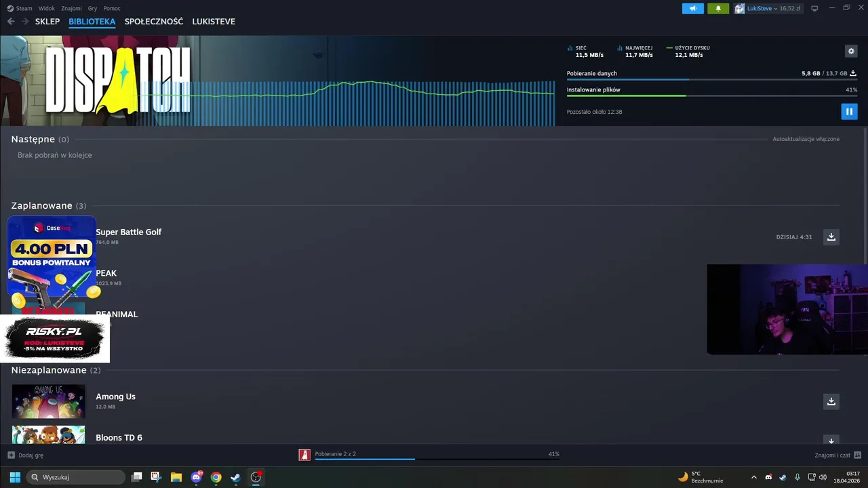Screen dimensions: 868x488
Task: Click microphone icon in system tray
Action: (797, 477)
